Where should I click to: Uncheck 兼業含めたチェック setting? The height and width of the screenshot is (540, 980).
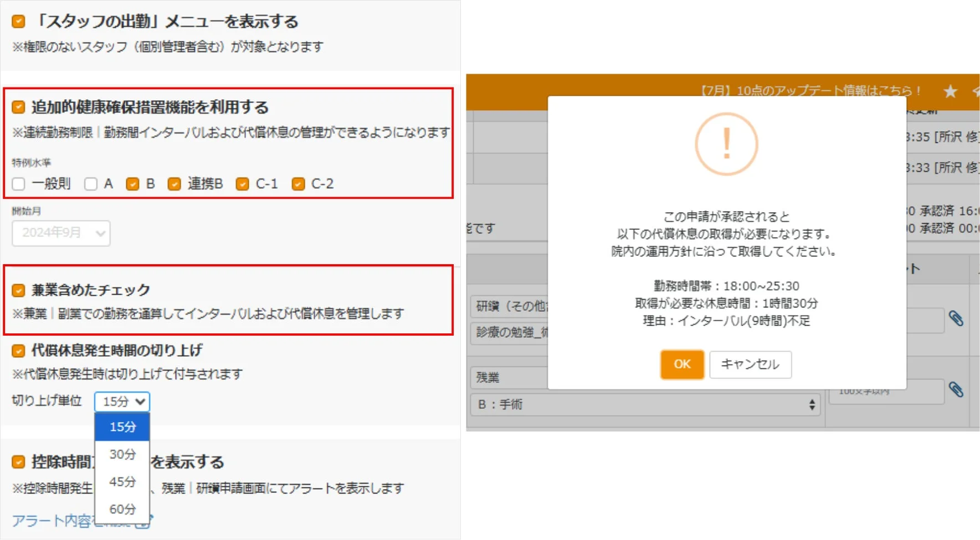click(18, 289)
